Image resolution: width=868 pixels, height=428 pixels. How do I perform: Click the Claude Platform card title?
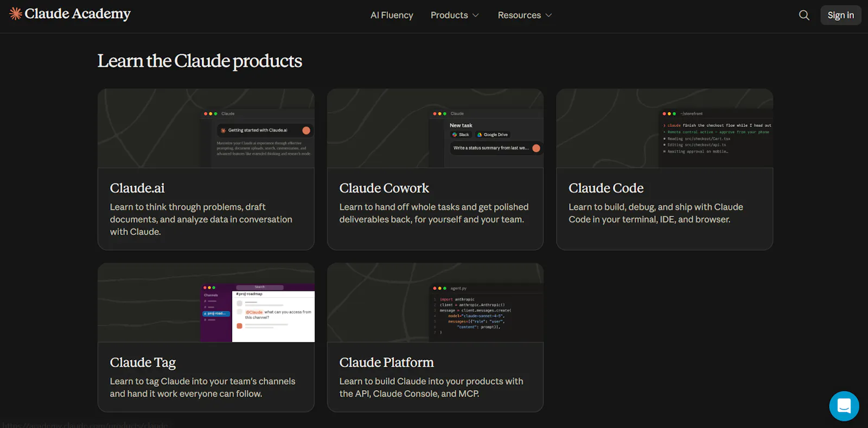[386, 362]
